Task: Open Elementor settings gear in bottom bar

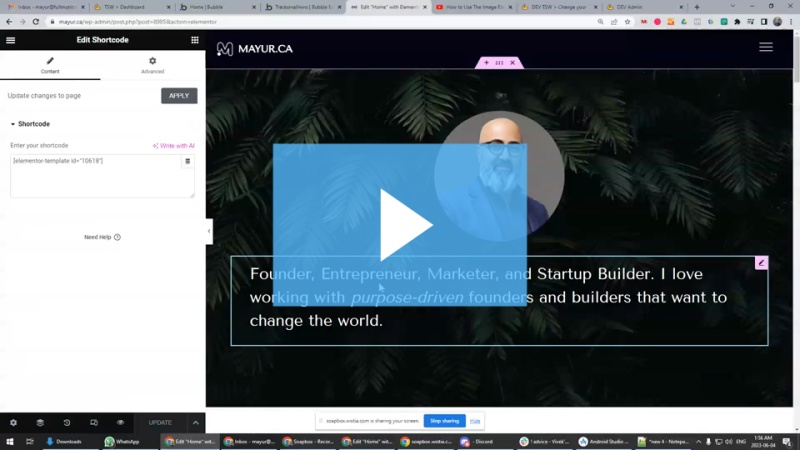Action: coord(13,422)
